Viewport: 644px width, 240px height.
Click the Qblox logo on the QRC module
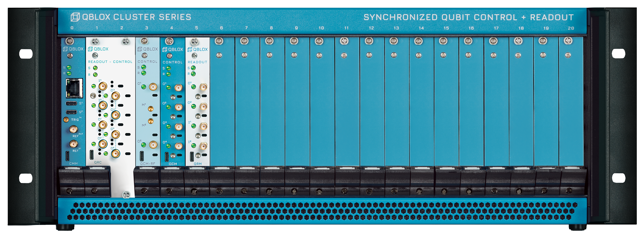point(98,49)
